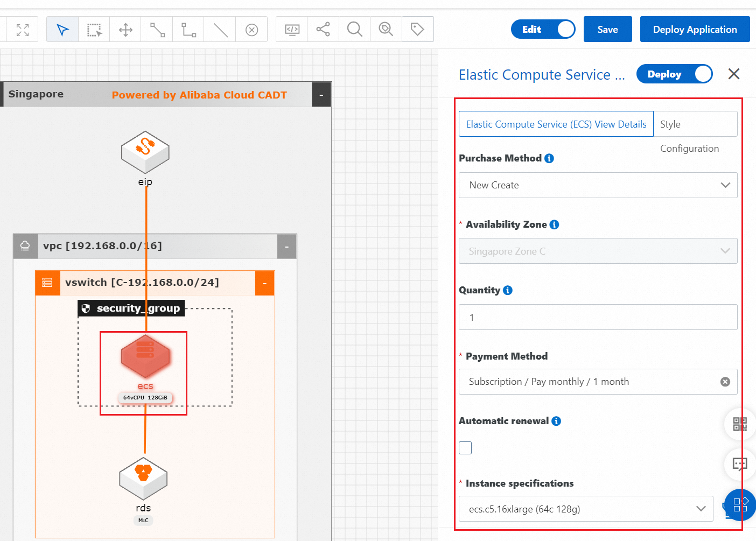
Task: Click the Save button
Action: pos(608,30)
